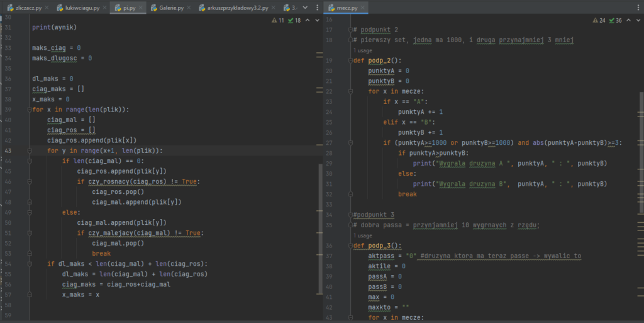Viewport: 644px width, 323px height.
Task: Fold the 'for y in range' loop
Action: point(29,150)
